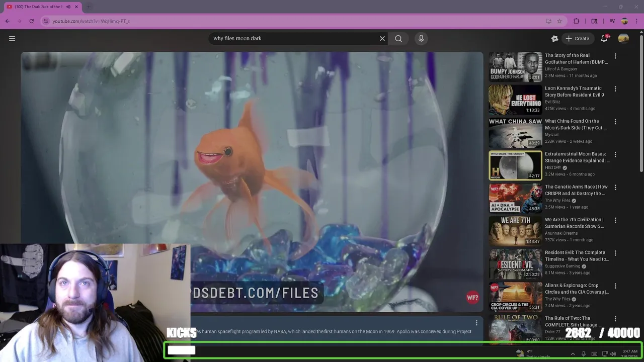Screen dimensions: 644x362
Task: Open 'What China Found On the Moon's Dark Side'
Action: point(576,125)
